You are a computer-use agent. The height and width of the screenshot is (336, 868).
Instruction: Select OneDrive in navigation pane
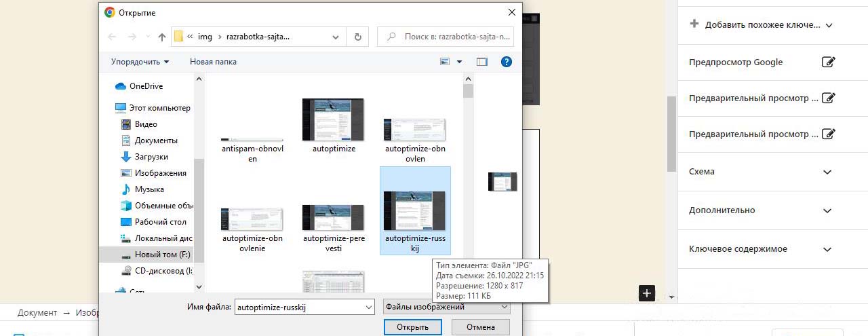coord(146,86)
